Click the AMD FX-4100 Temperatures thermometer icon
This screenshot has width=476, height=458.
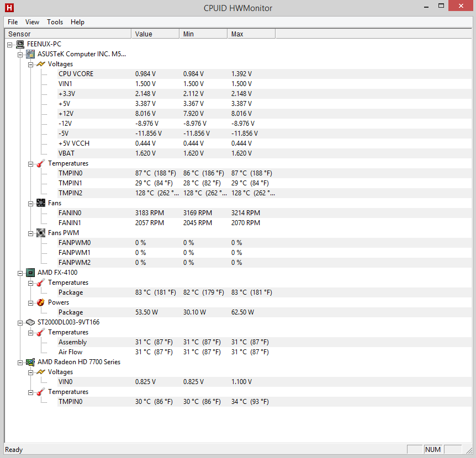pos(41,283)
